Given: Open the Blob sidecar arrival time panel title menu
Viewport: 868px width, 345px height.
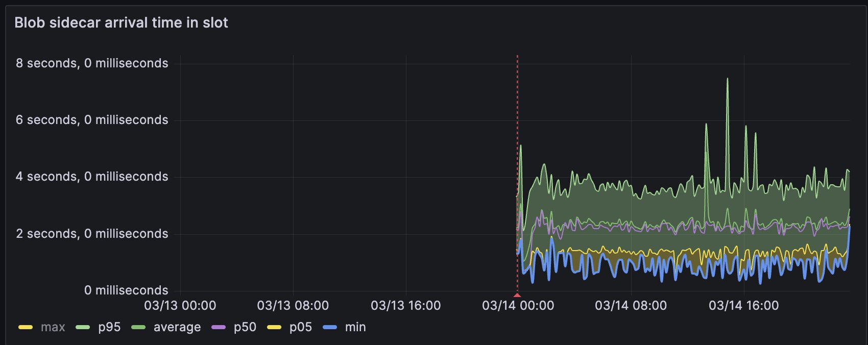Looking at the screenshot, I should coord(121,22).
